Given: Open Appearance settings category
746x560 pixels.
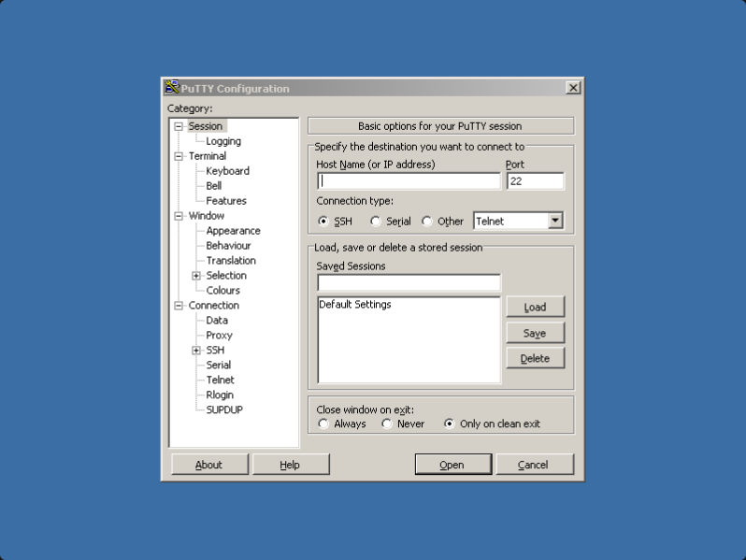Looking at the screenshot, I should [x=233, y=231].
